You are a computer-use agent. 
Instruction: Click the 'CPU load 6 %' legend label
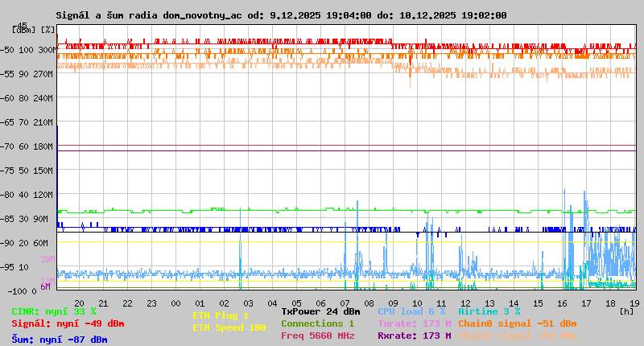[411, 311]
